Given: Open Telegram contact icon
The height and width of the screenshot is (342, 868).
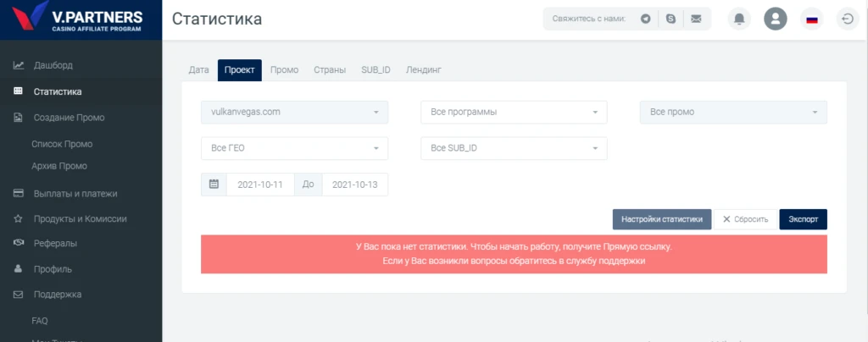Looking at the screenshot, I should point(645,19).
